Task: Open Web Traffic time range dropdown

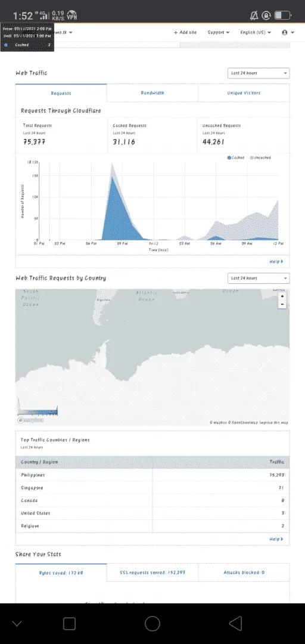Action: 259,73
